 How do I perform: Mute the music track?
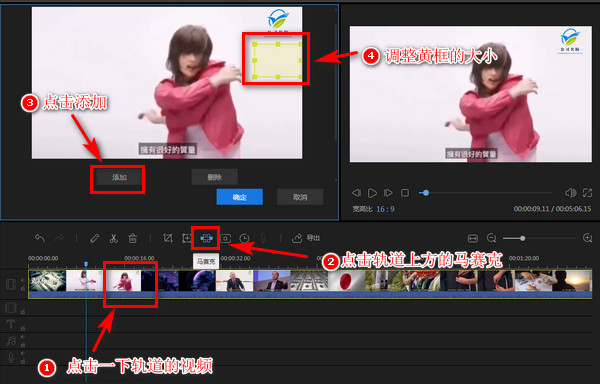[23, 337]
